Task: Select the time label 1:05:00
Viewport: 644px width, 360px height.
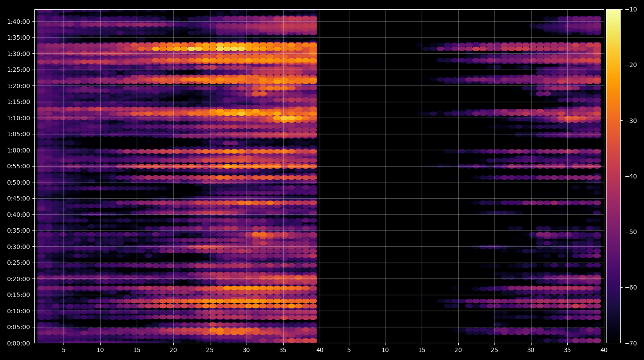Action: click(19, 134)
